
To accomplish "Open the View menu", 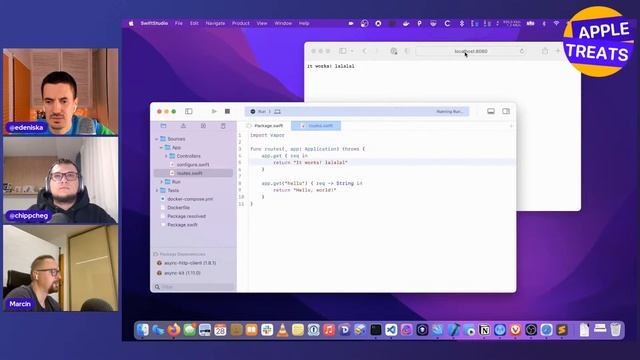I will pos(262,24).
